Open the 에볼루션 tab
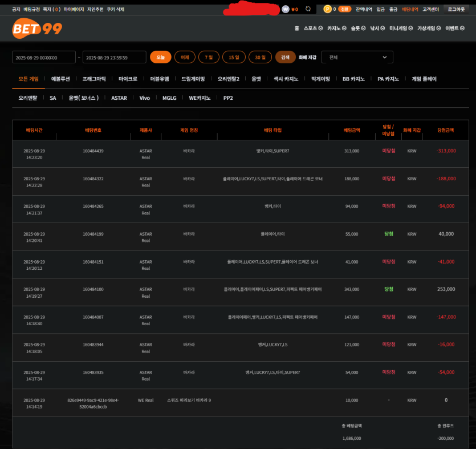Image resolution: width=476 pixels, height=449 pixels. click(x=60, y=79)
